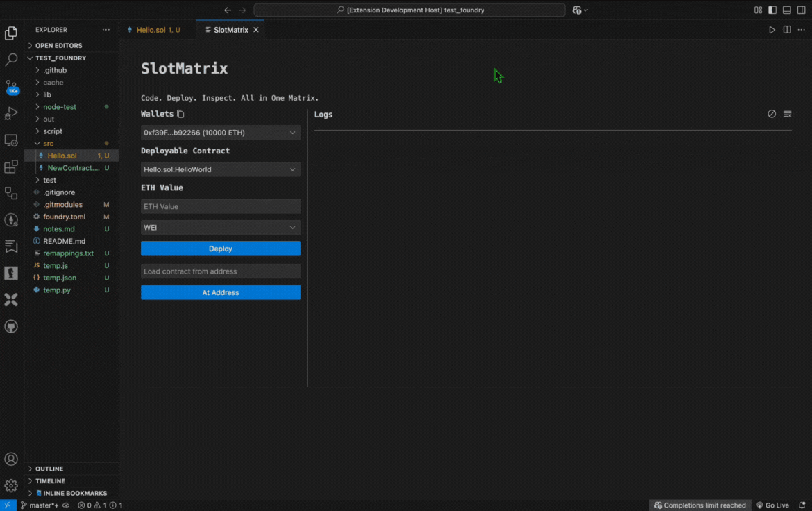Go back using the navigation arrow
Screen dimensions: 812x511
(x=228, y=10)
